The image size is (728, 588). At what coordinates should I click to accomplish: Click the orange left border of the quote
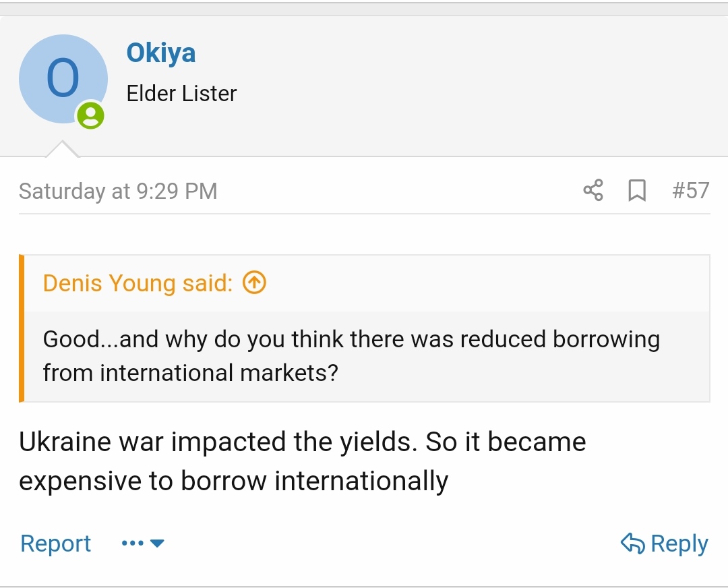22,328
